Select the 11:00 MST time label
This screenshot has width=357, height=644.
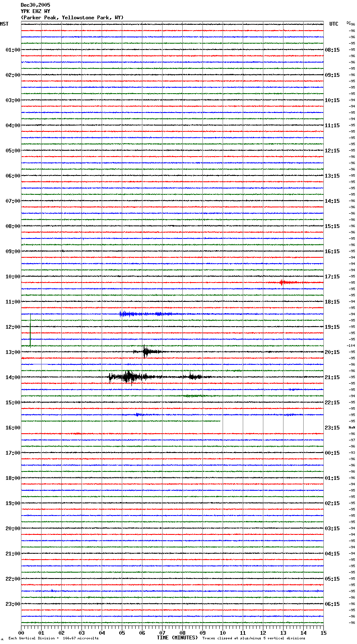point(13,302)
